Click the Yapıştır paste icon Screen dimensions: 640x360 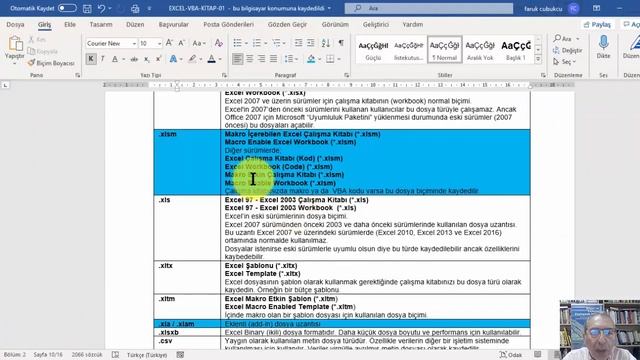point(15,44)
